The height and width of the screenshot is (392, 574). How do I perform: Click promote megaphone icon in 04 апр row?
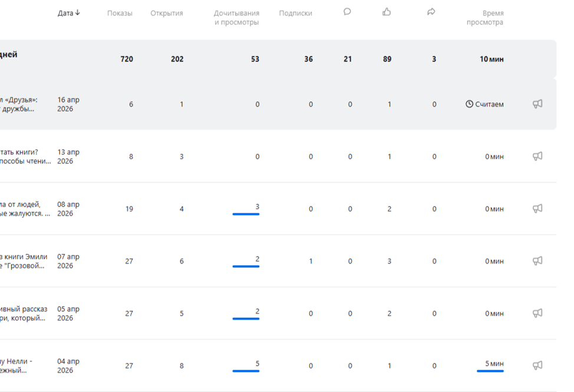click(x=537, y=365)
